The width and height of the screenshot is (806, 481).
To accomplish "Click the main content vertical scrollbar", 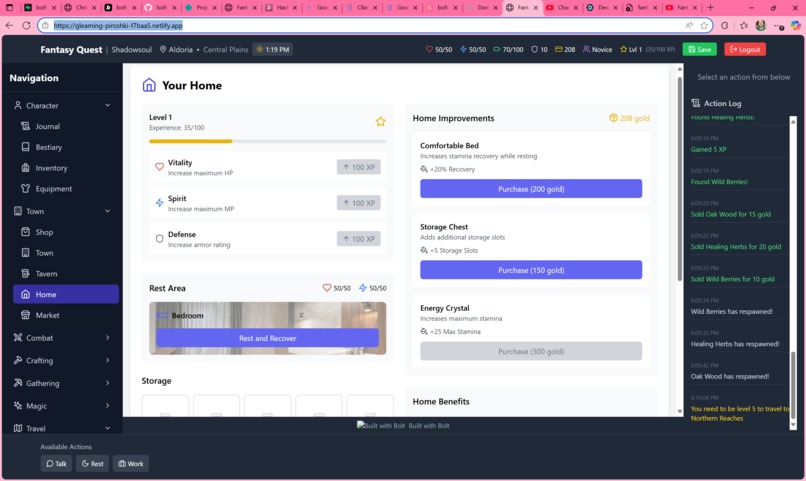I will (680, 179).
